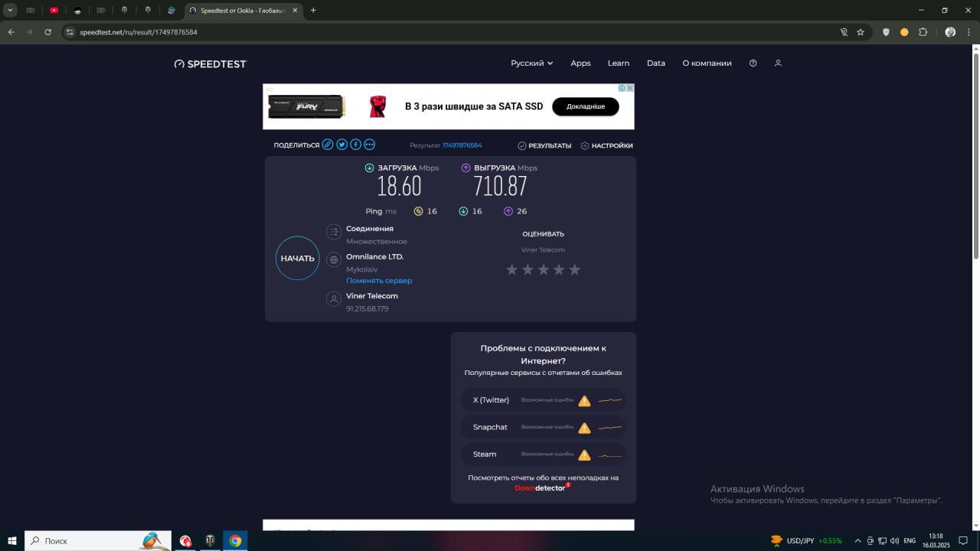Switch ENG keyboard language indicator
This screenshot has height=551, width=980.
click(x=910, y=541)
